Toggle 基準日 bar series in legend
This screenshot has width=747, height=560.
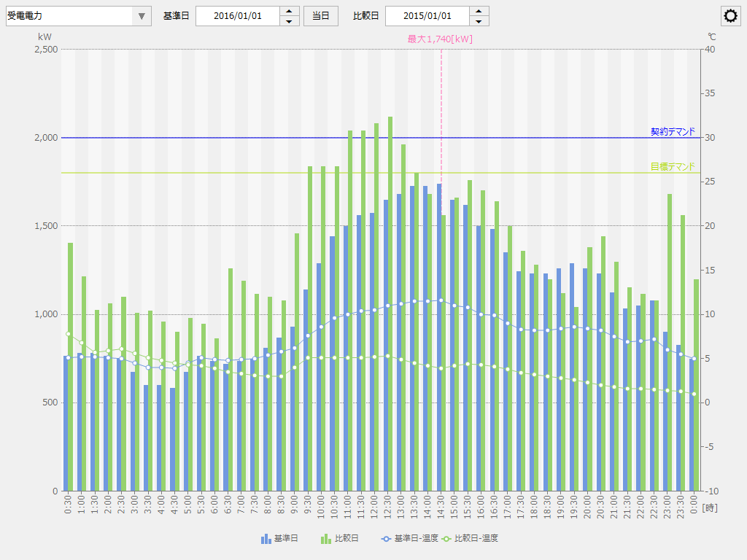point(279,539)
